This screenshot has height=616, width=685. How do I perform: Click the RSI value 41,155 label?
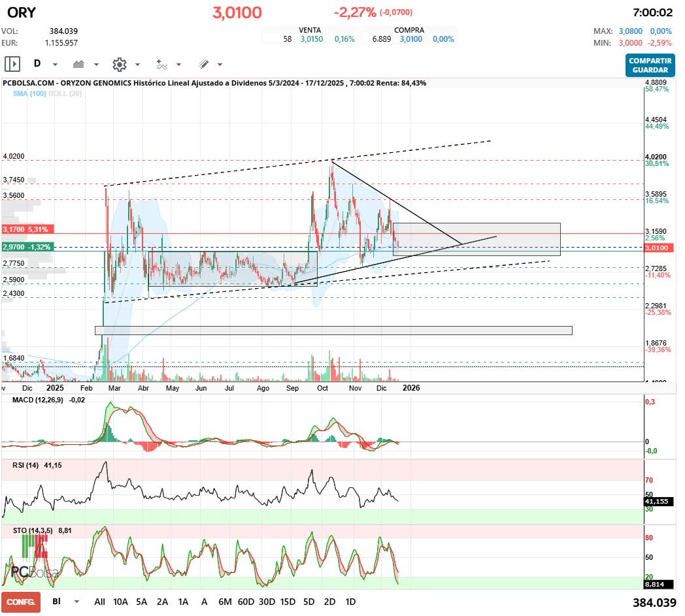[657, 502]
